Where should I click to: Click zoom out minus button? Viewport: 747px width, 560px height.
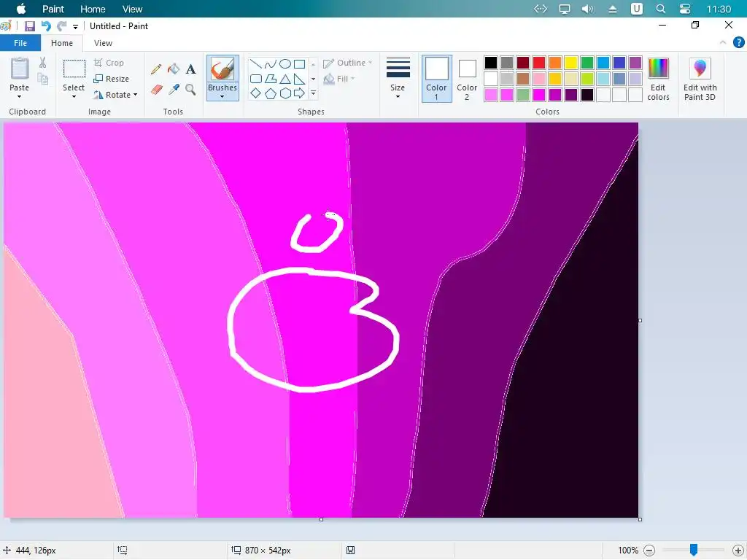tap(649, 551)
